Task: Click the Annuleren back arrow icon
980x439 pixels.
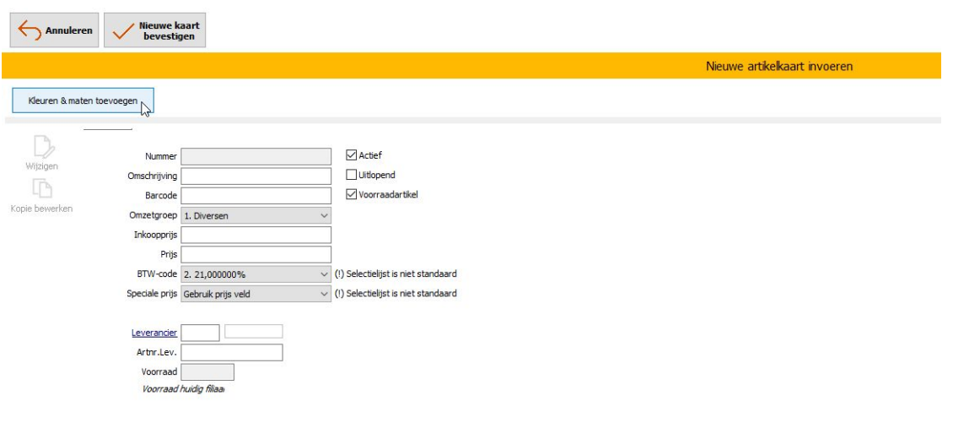Action: pyautogui.click(x=29, y=30)
